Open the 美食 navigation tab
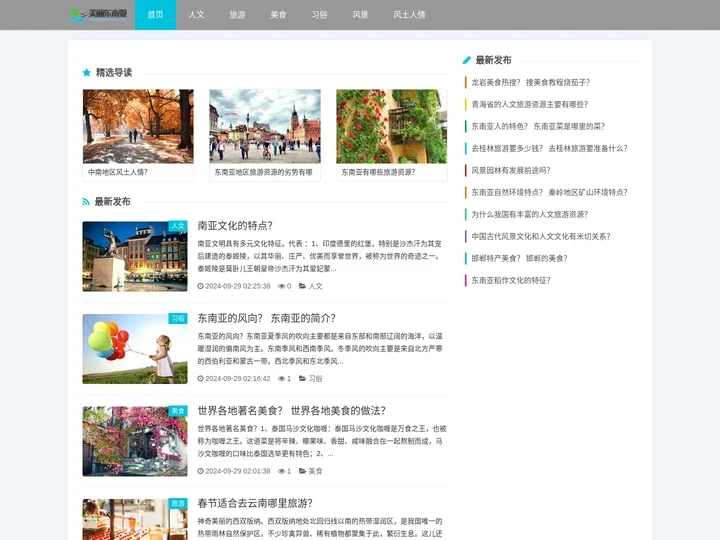The image size is (720, 540). [278, 15]
